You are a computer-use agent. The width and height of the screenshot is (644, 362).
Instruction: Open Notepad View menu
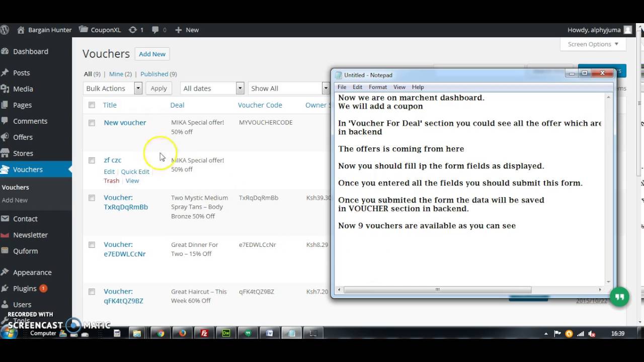399,87
